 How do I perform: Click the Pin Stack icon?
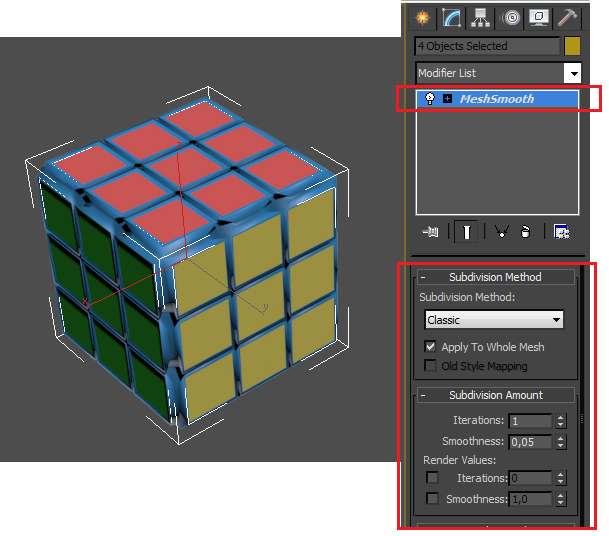[430, 232]
